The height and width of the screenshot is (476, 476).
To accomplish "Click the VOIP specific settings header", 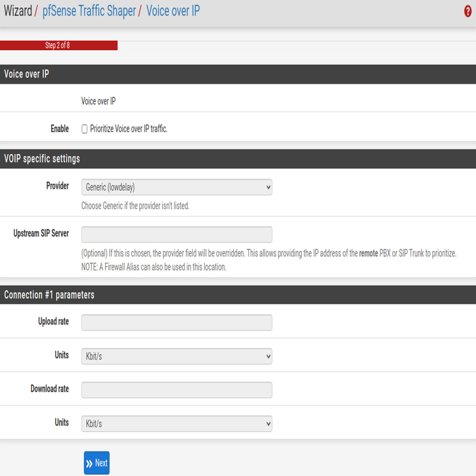I will (x=238, y=159).
